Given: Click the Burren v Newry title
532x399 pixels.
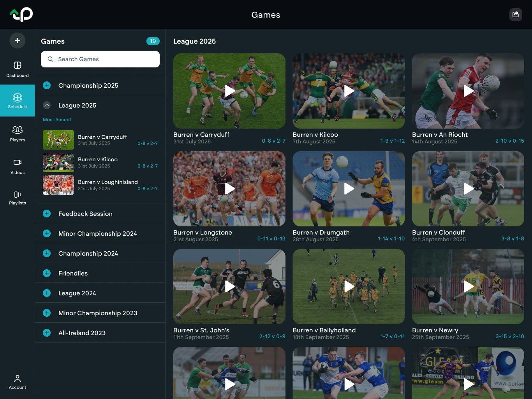Looking at the screenshot, I should [435, 330].
